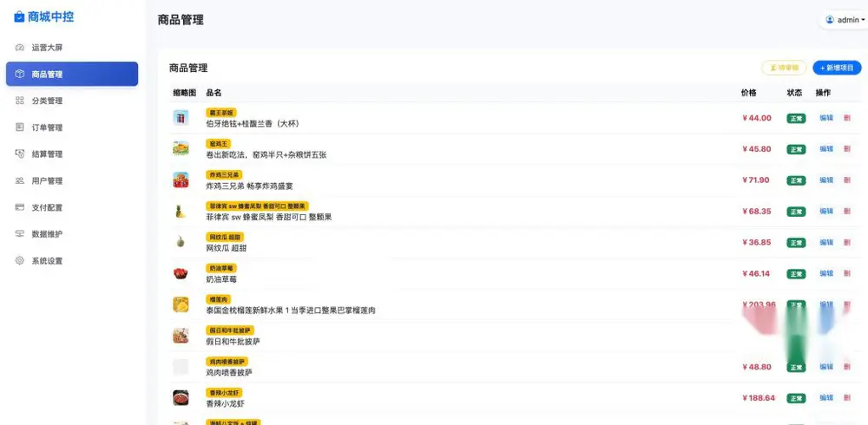This screenshot has height=425, width=868.
Task: Click strawberry thumbnail of 奶油草莓 row
Action: pyautogui.click(x=181, y=273)
